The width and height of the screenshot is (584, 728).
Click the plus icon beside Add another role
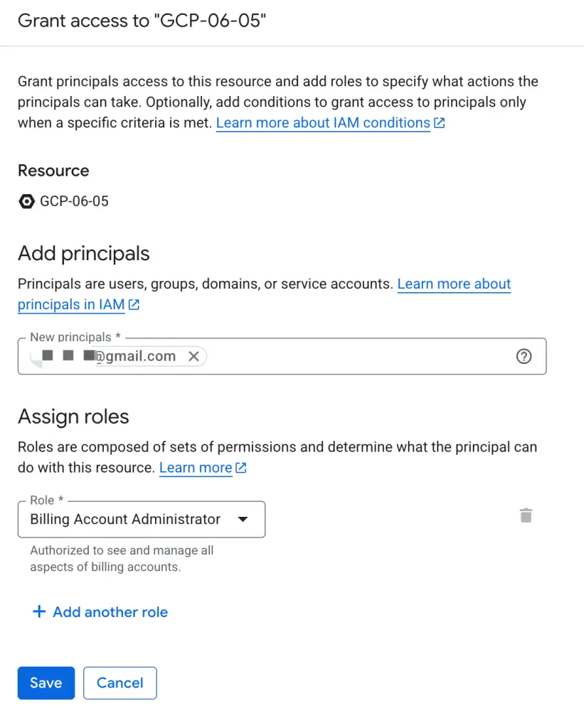(x=40, y=611)
